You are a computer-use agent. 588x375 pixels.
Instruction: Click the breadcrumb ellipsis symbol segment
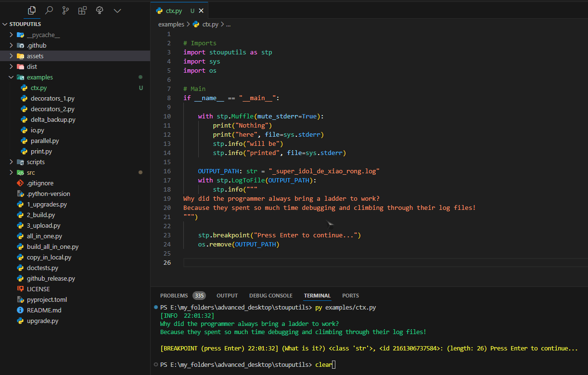228,24
